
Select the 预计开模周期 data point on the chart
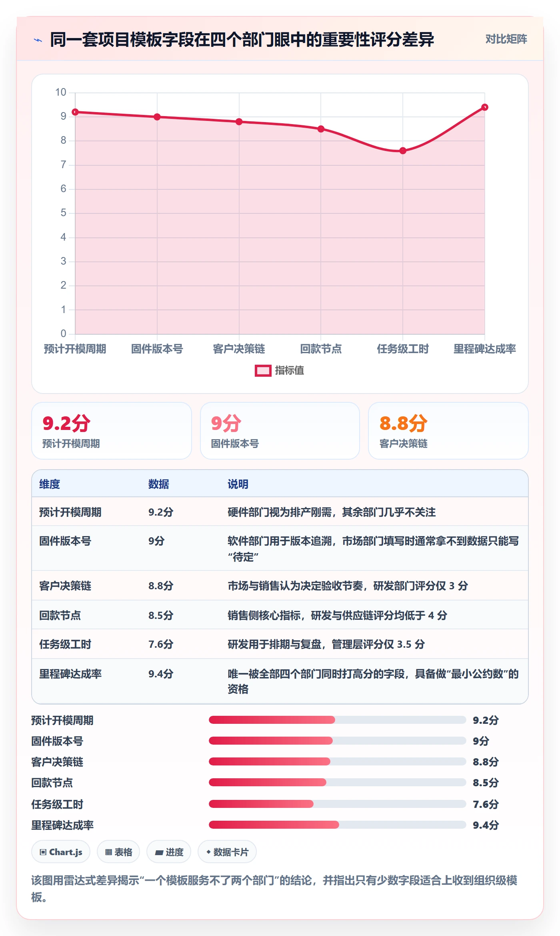click(75, 112)
